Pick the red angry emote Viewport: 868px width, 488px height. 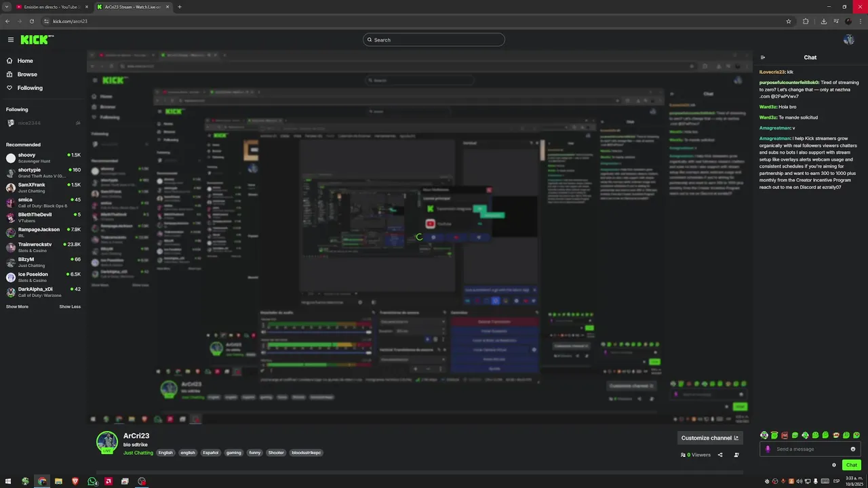785,435
